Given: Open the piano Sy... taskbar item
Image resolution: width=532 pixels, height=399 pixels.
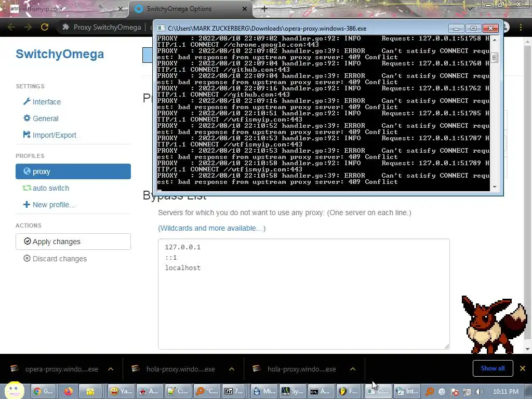Looking at the screenshot, I should point(291,391).
